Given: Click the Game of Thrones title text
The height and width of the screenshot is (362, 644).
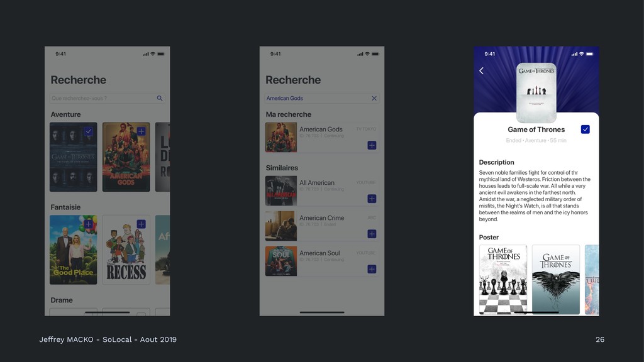Looking at the screenshot, I should 536,129.
